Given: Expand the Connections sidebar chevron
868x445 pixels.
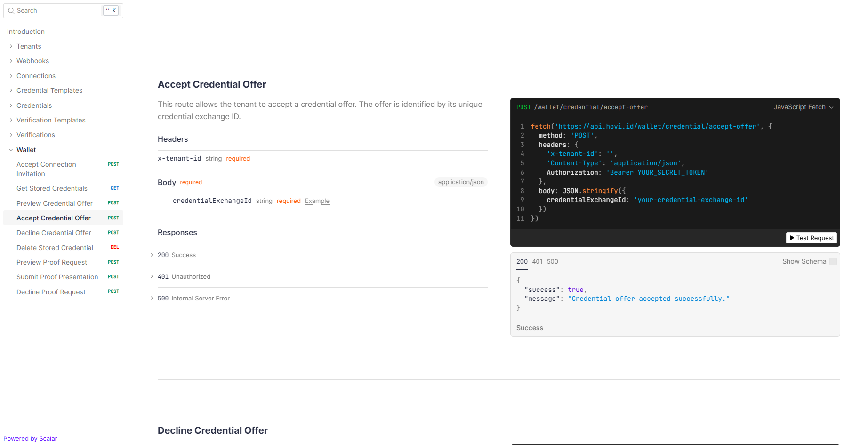Looking at the screenshot, I should pos(11,76).
